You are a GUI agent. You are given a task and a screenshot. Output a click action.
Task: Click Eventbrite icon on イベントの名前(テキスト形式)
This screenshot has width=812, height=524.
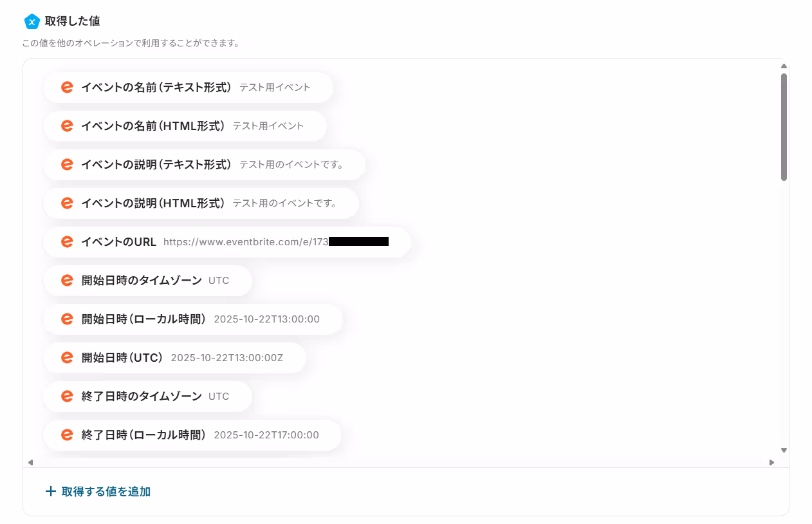(x=67, y=88)
